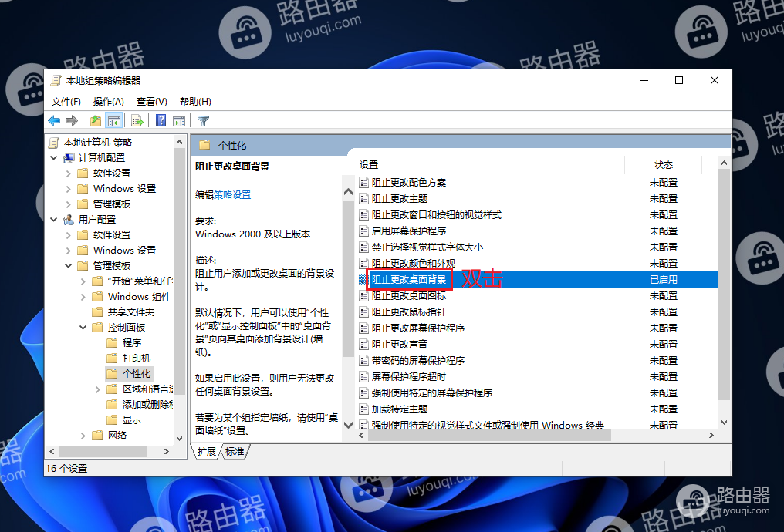
Task: Click folder icon next to 打印机
Action: point(112,359)
